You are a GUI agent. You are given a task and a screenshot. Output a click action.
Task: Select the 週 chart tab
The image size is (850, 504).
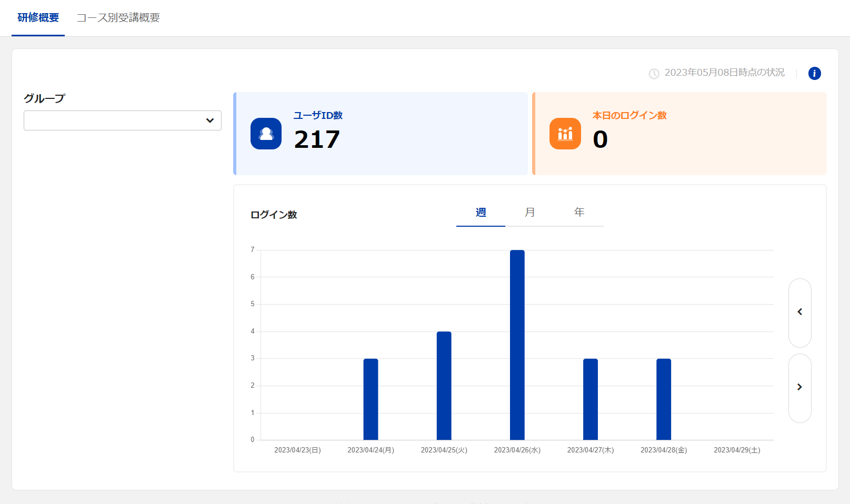[481, 213]
